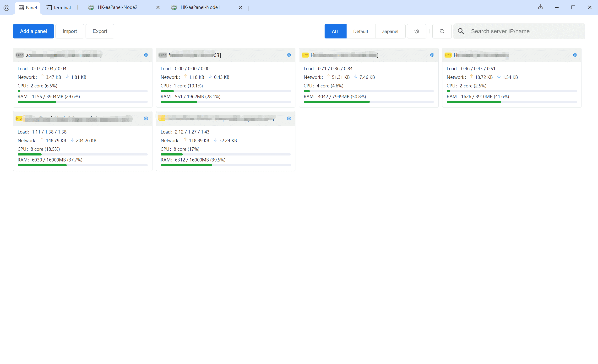Select the Default group filter

click(x=360, y=31)
